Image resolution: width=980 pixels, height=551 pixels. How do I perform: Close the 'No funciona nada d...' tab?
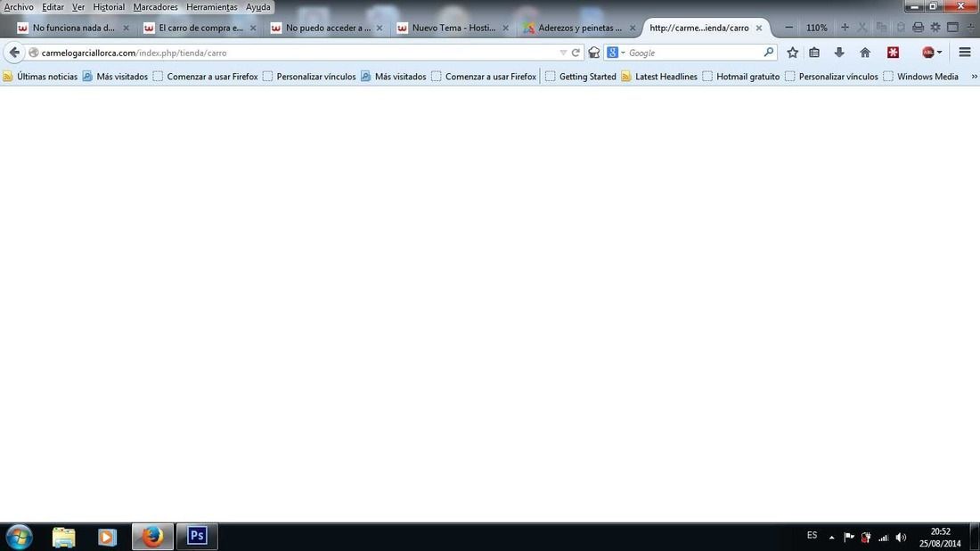click(127, 28)
